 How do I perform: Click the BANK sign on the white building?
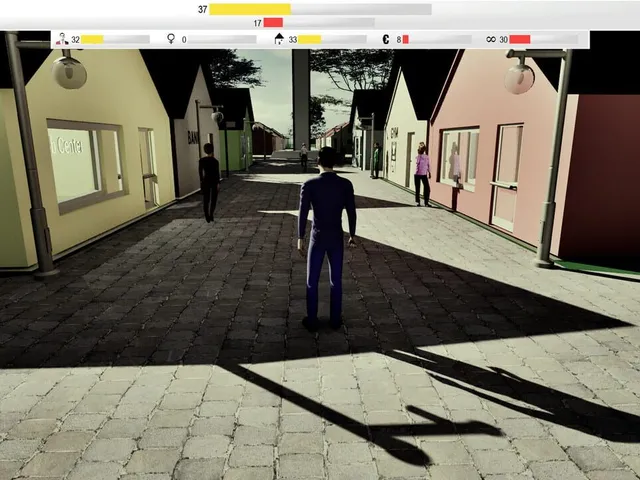pos(193,137)
